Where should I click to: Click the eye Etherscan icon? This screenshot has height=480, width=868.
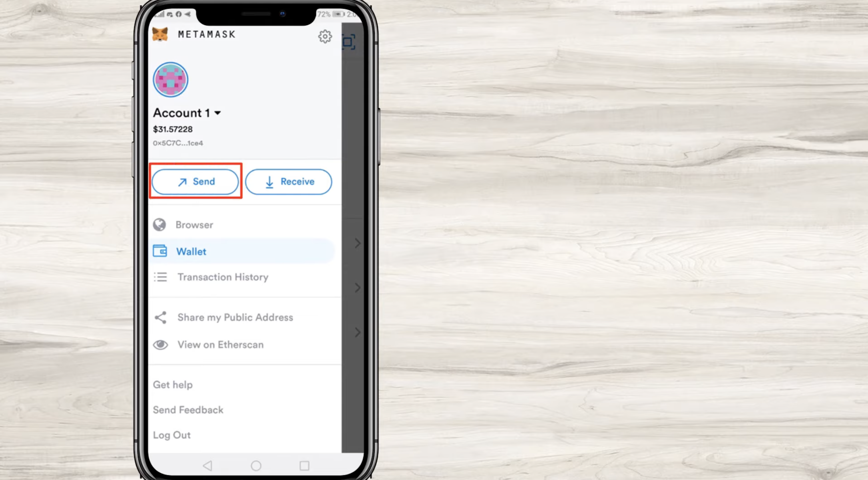[x=160, y=345]
